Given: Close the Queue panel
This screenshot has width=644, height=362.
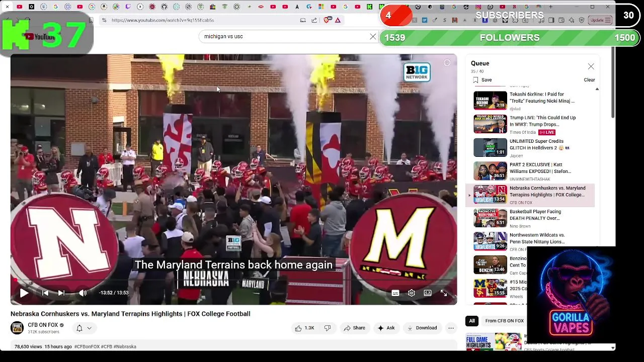Looking at the screenshot, I should 591,66.
